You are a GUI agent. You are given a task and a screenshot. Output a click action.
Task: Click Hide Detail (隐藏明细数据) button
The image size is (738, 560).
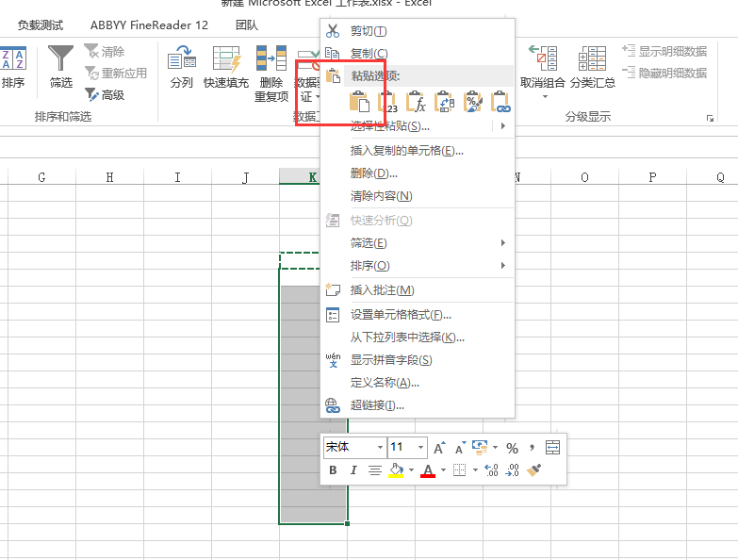click(664, 73)
